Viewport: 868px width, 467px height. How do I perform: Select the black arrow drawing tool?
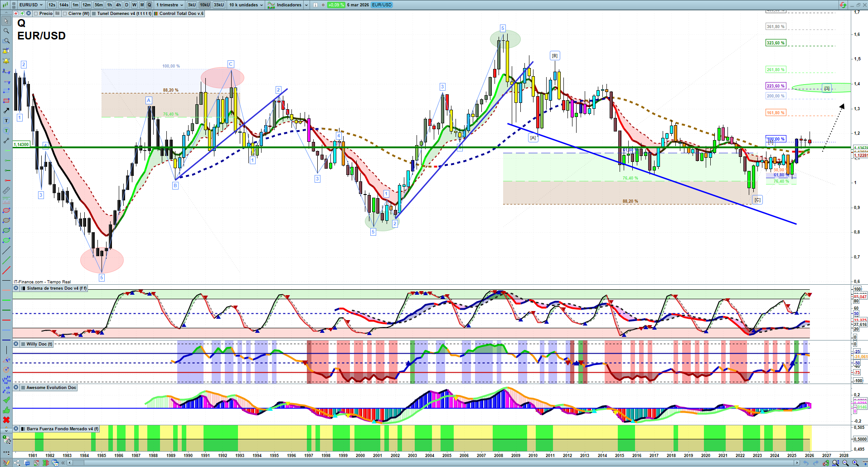point(6,111)
